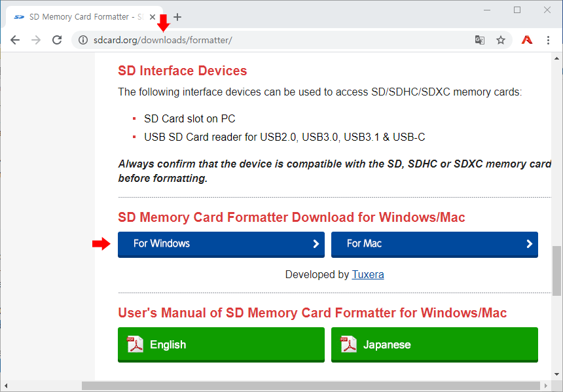The width and height of the screenshot is (563, 392).
Task: Click the chevron on the For Windows button
Action: coord(316,244)
